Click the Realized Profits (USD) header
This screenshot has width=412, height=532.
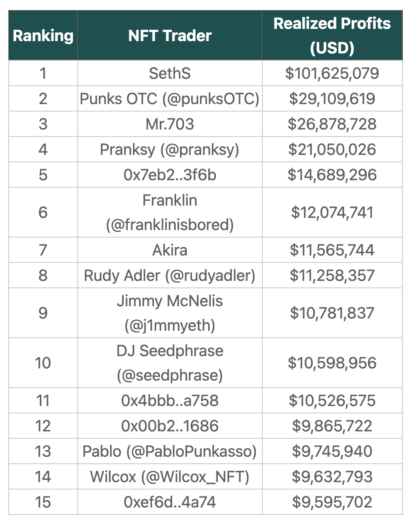332,35
